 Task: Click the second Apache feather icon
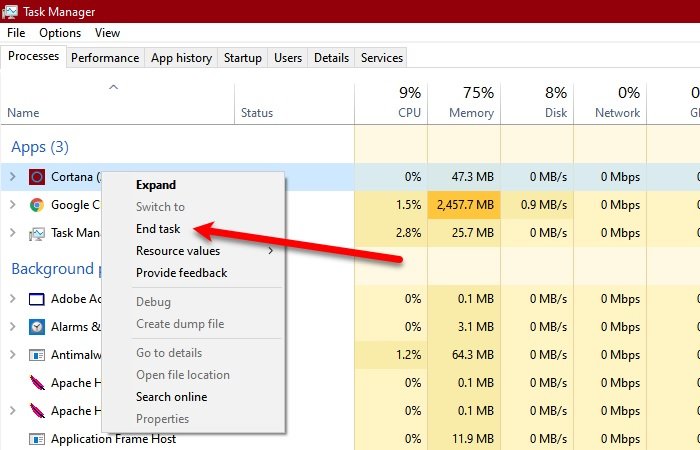pyautogui.click(x=37, y=411)
